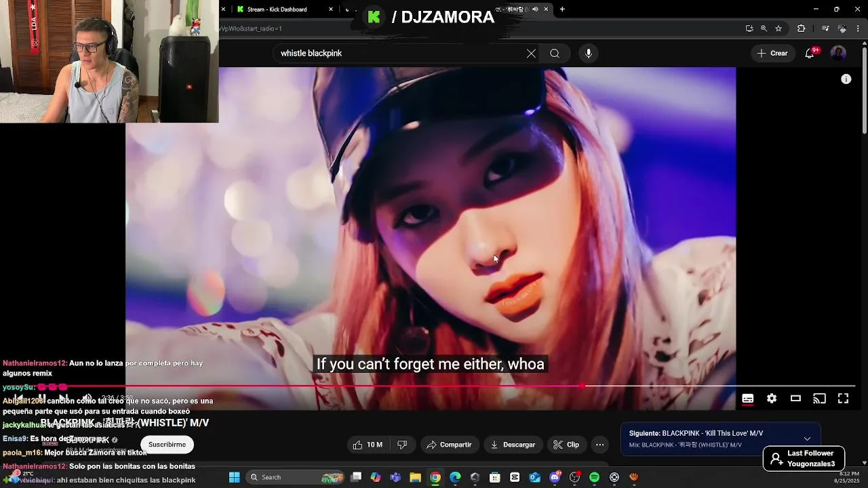The image size is (868, 488).
Task: Dislike the video with thumbs down
Action: click(402, 445)
